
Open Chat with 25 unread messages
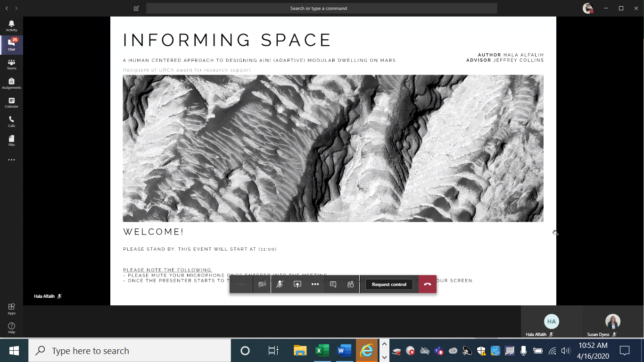pos(11,45)
